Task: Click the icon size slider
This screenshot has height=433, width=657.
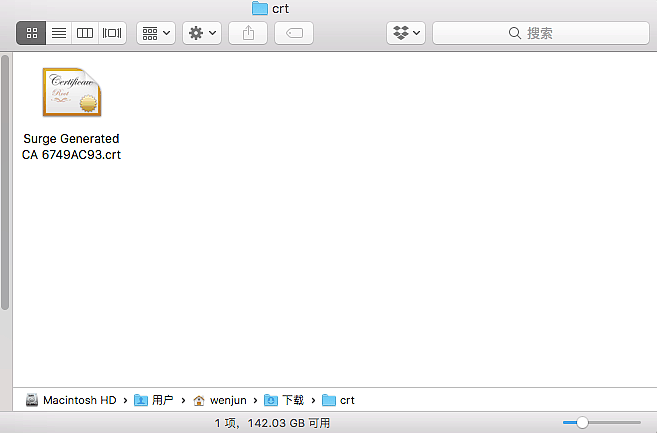Action: tap(600, 423)
